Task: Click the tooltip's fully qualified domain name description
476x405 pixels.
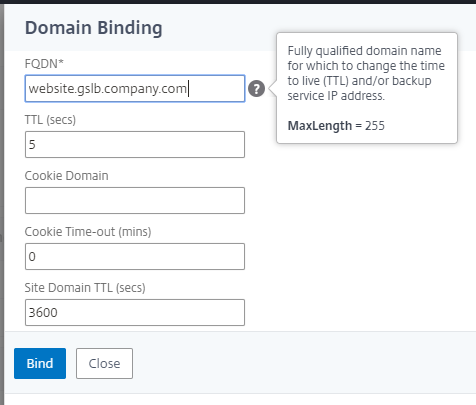Action: [x=366, y=73]
